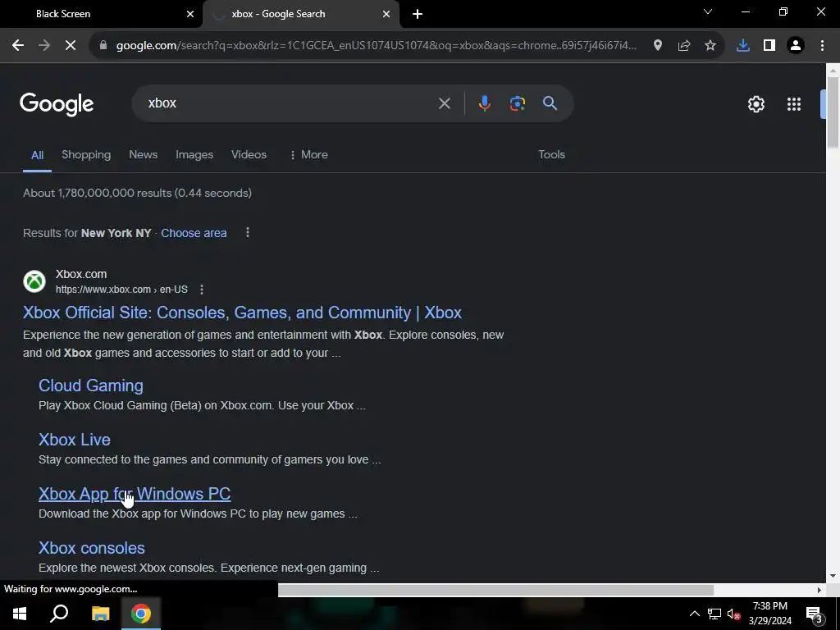The height and width of the screenshot is (630, 840).
Task: Open the Chrome profile avatar
Action: 796,46
